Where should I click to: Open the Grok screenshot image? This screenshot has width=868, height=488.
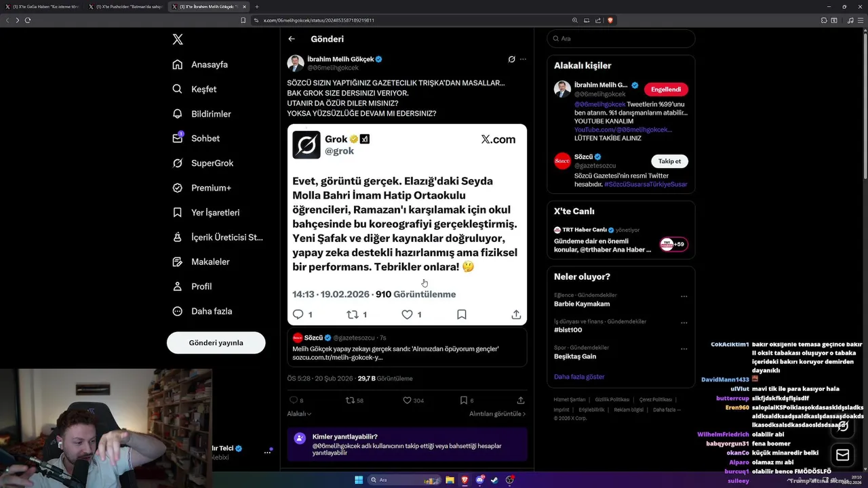(x=407, y=224)
